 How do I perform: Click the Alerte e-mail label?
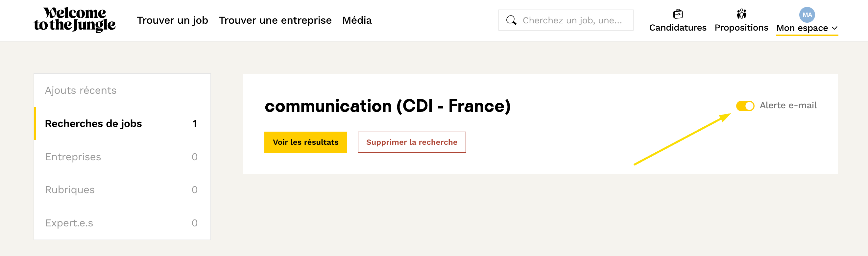788,106
